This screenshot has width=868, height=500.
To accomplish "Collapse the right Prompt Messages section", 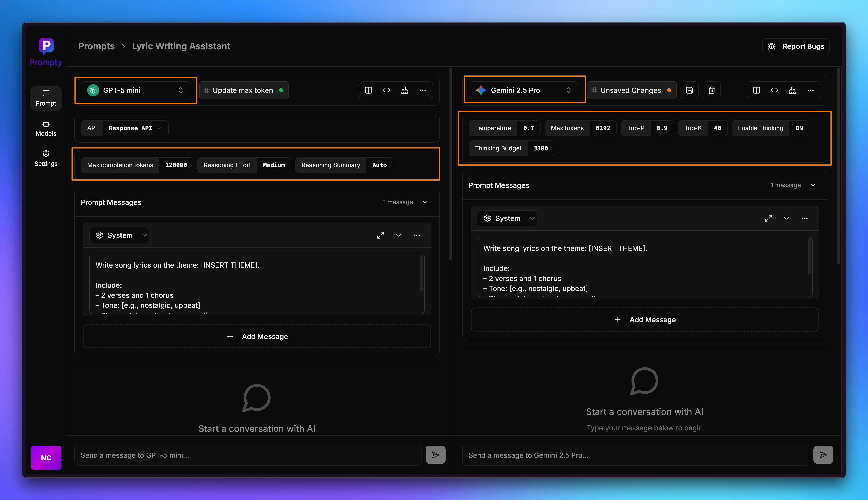I will 813,185.
